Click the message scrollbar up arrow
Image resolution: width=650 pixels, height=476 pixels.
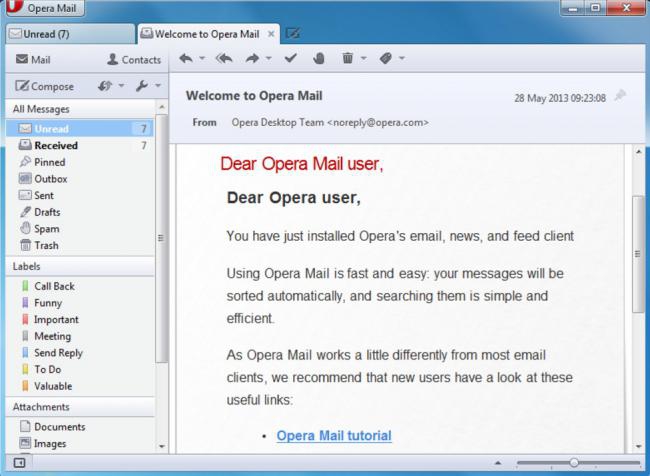(638, 152)
